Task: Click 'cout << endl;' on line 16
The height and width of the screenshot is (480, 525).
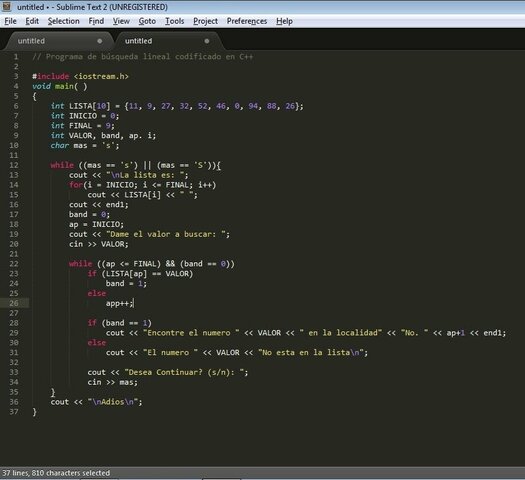Action: point(99,205)
